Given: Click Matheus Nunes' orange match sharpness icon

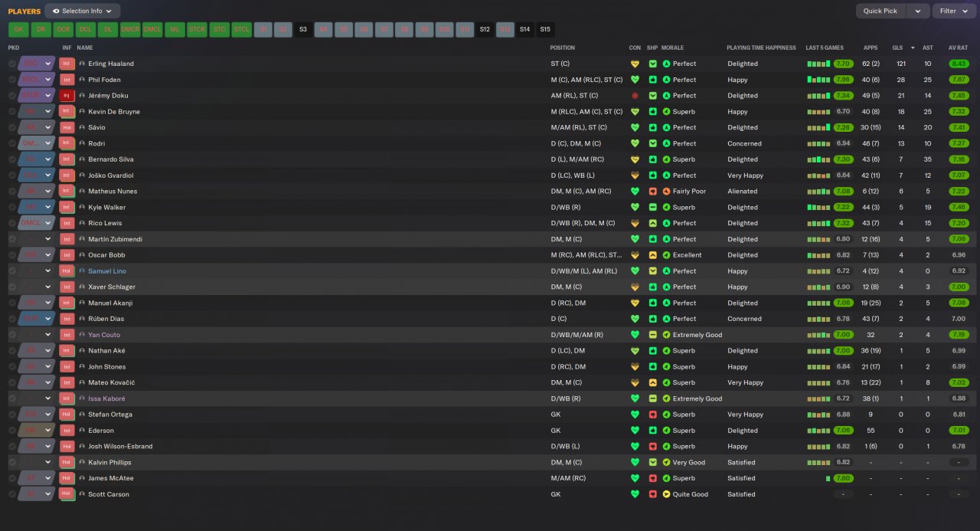Looking at the screenshot, I should click(x=652, y=192).
